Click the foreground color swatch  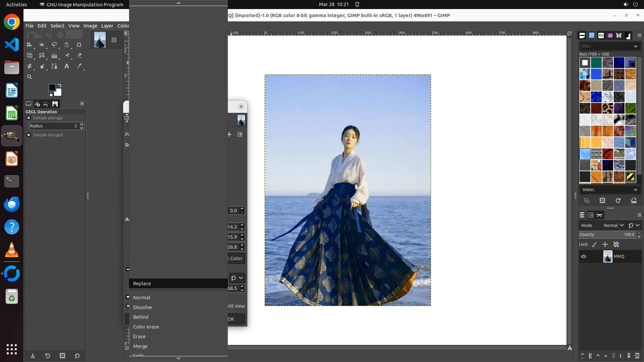(x=52, y=87)
